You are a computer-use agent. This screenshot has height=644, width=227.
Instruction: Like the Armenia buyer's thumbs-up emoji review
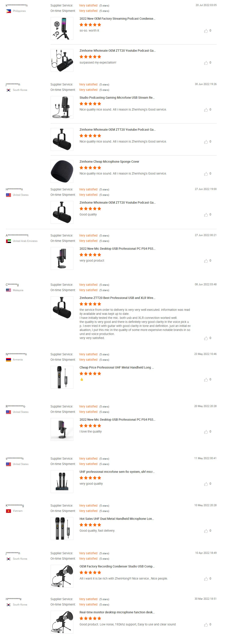(206, 380)
